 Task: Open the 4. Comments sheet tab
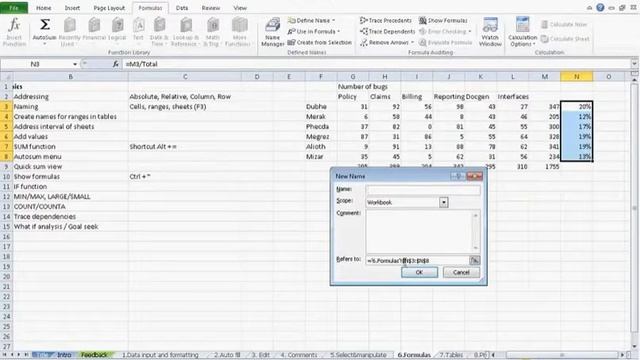(x=299, y=355)
